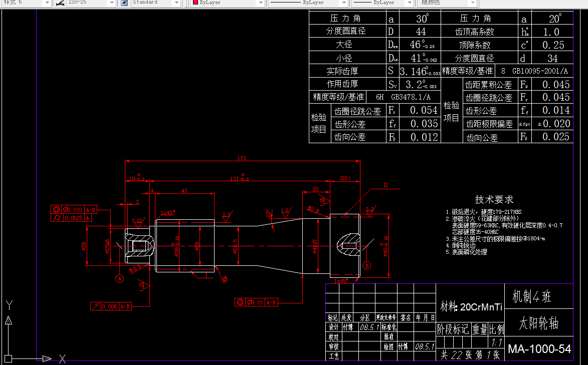Viewport: 588px width, 365px height.
Task: Select the 20° pressure angle value
Action: point(554,19)
